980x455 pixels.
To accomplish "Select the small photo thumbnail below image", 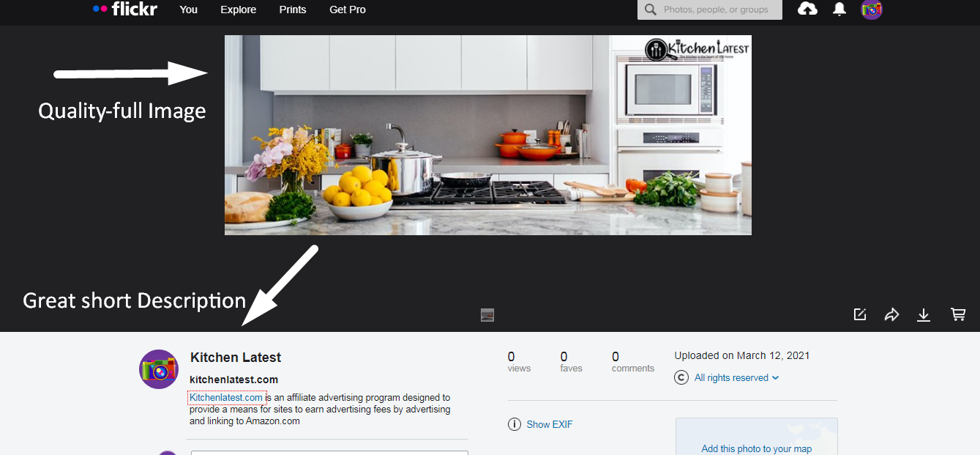I will pos(487,315).
